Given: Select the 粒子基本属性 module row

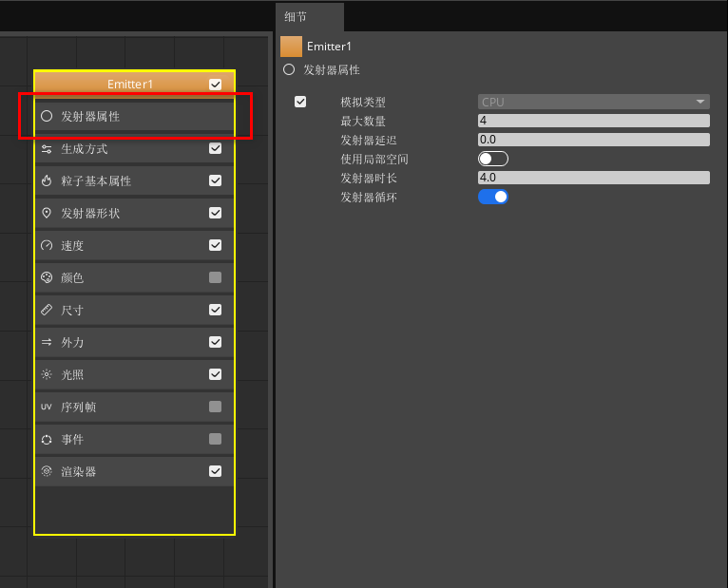Looking at the screenshot, I should click(x=134, y=180).
